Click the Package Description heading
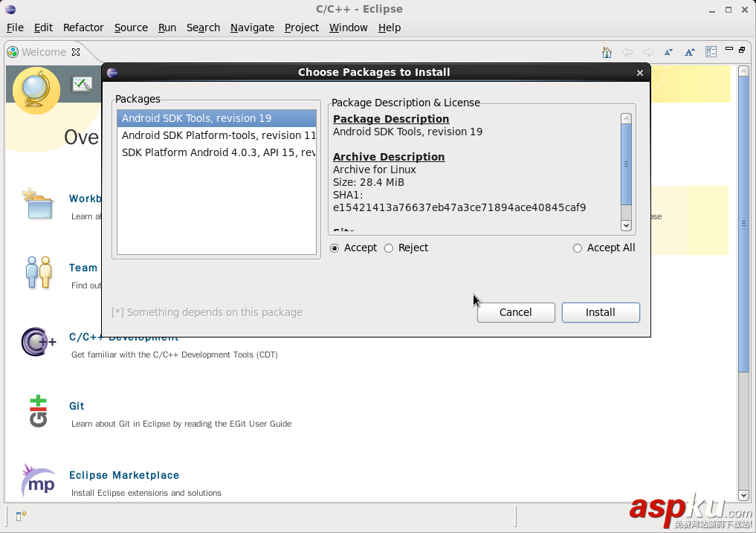756x533 pixels. pyautogui.click(x=391, y=119)
